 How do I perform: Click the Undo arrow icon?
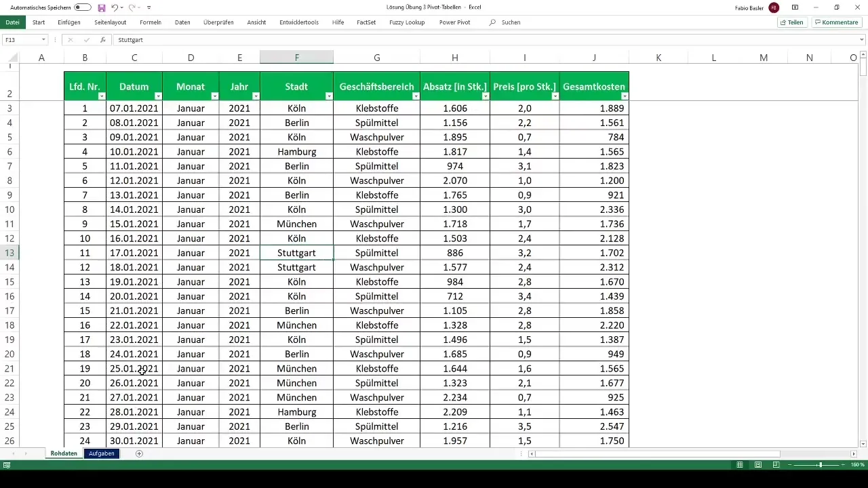point(115,7)
